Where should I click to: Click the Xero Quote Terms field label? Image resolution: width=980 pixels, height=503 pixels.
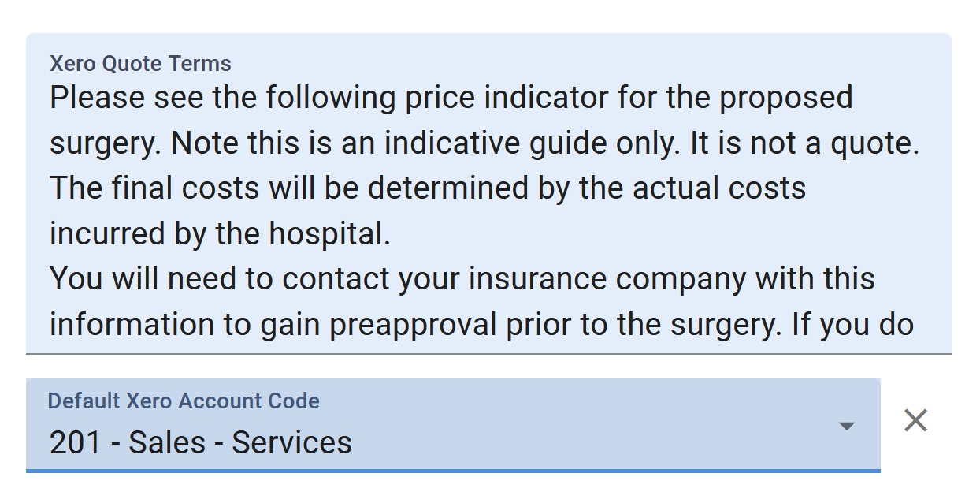point(139,63)
